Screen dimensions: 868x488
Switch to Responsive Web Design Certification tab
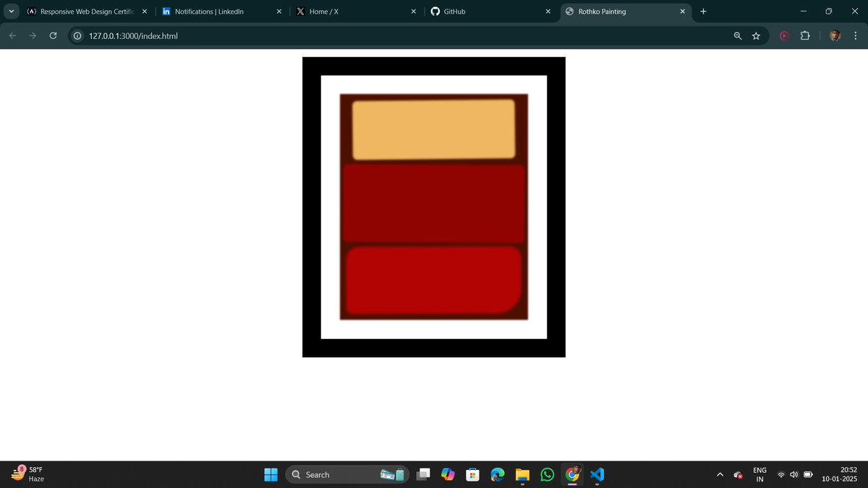pos(87,12)
